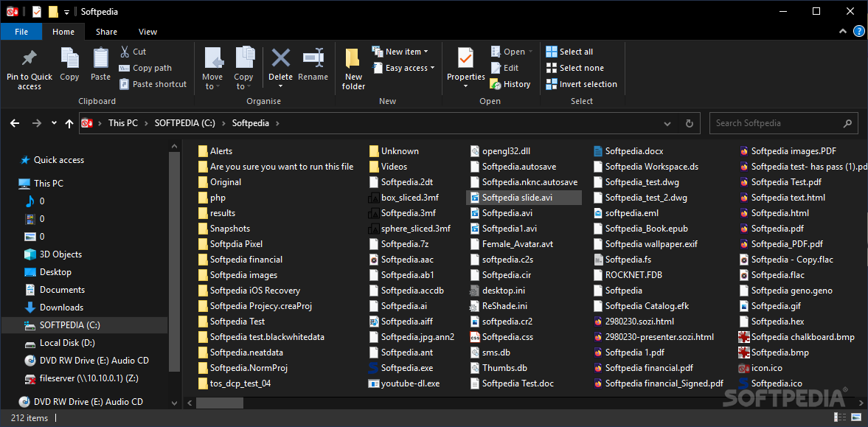Screen dimensions: 868x427
Task: Switch to the View tab
Action: point(147,32)
